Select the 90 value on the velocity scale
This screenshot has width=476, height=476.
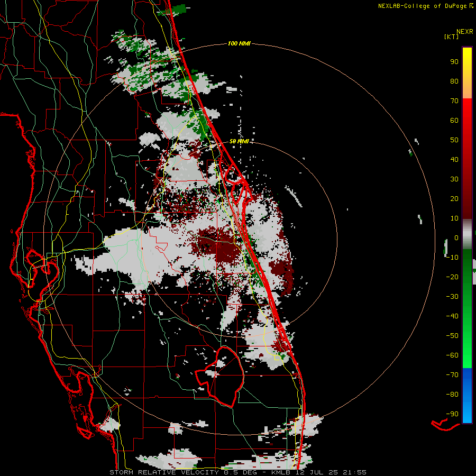coord(454,62)
